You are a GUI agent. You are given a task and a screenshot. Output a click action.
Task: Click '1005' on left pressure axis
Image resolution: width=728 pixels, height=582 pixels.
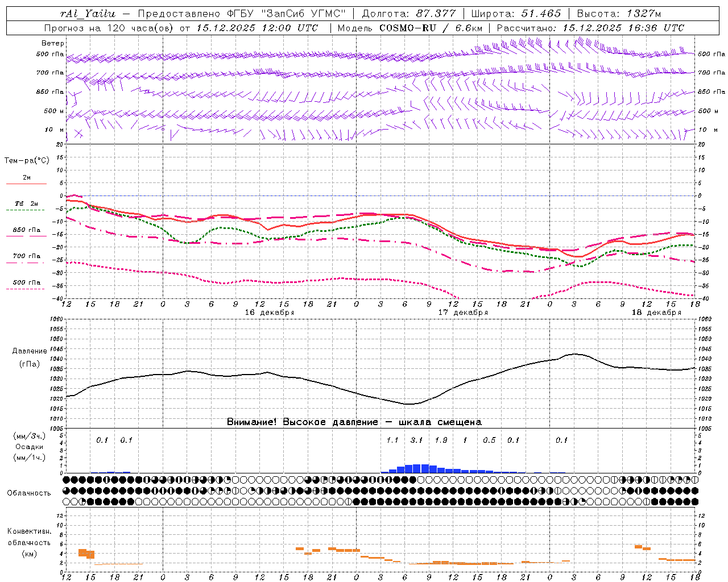[58, 429]
